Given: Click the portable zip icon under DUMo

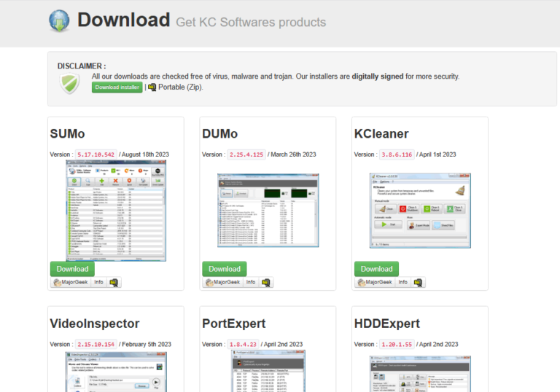Looking at the screenshot, I should click(267, 282).
